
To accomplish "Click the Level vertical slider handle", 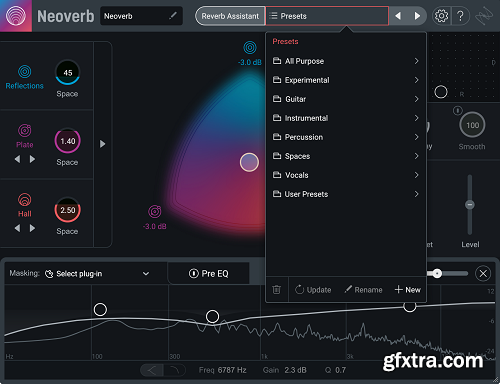I will coord(470,204).
